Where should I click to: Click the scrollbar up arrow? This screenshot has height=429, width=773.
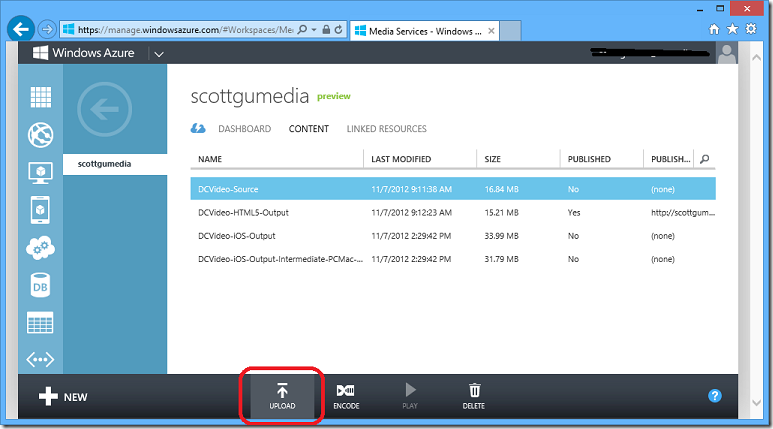pos(756,58)
